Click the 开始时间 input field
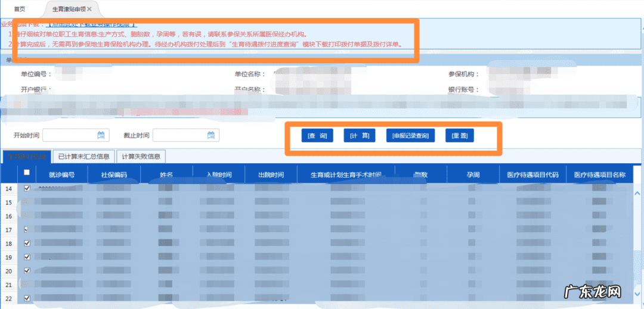The width and height of the screenshot is (644, 309). pyautogui.click(x=69, y=135)
